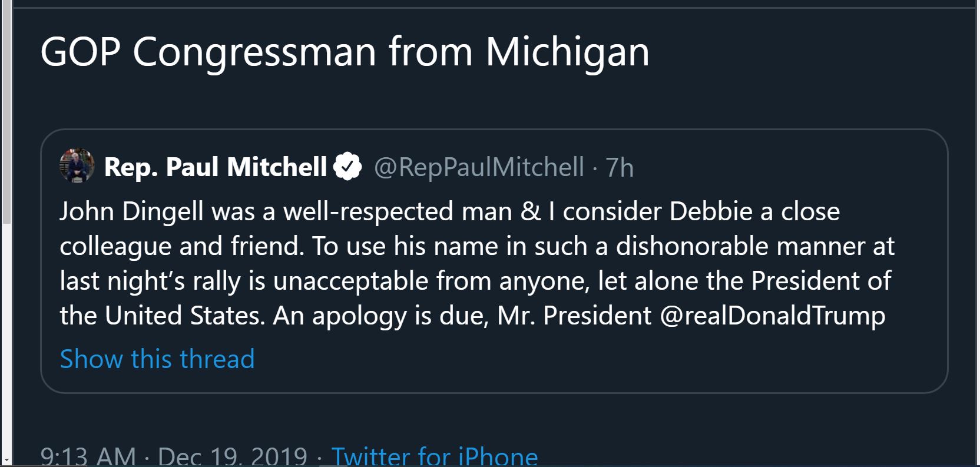Click the word "Debbie" in the tweet
Image resolution: width=980 pixels, height=467 pixels.
point(711,211)
